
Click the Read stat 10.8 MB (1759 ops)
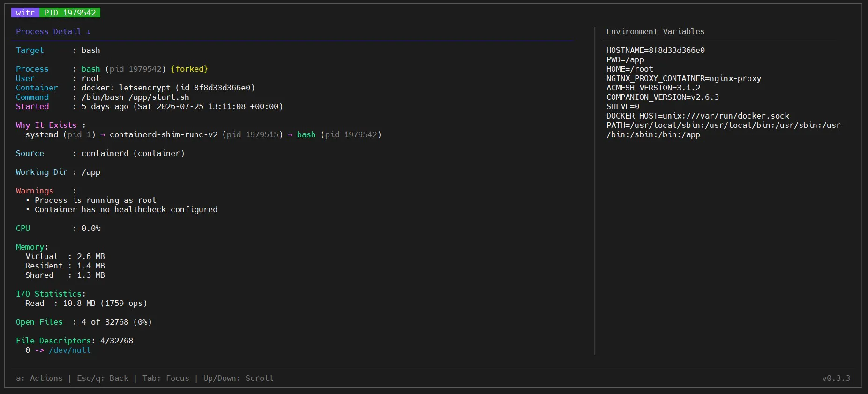click(105, 303)
